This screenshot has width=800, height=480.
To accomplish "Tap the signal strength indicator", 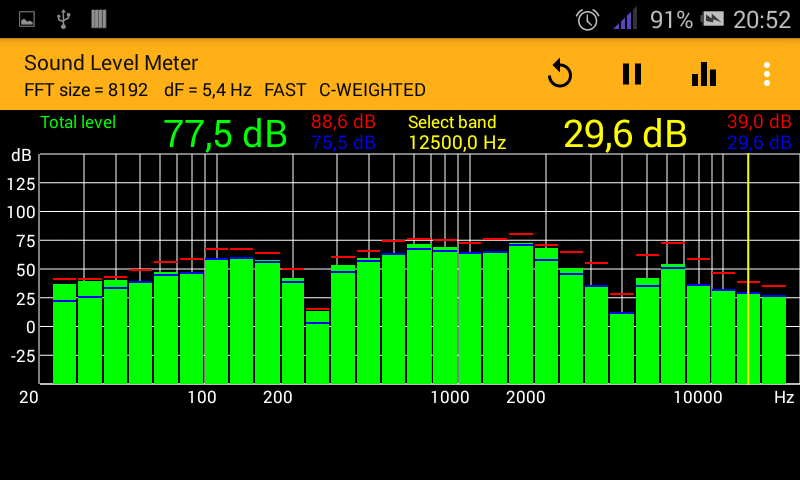I will 626,19.
